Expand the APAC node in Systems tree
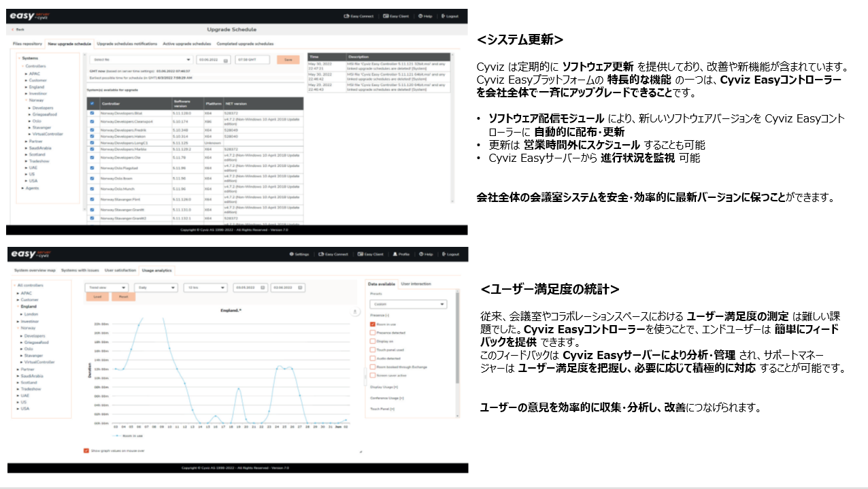 pyautogui.click(x=27, y=73)
